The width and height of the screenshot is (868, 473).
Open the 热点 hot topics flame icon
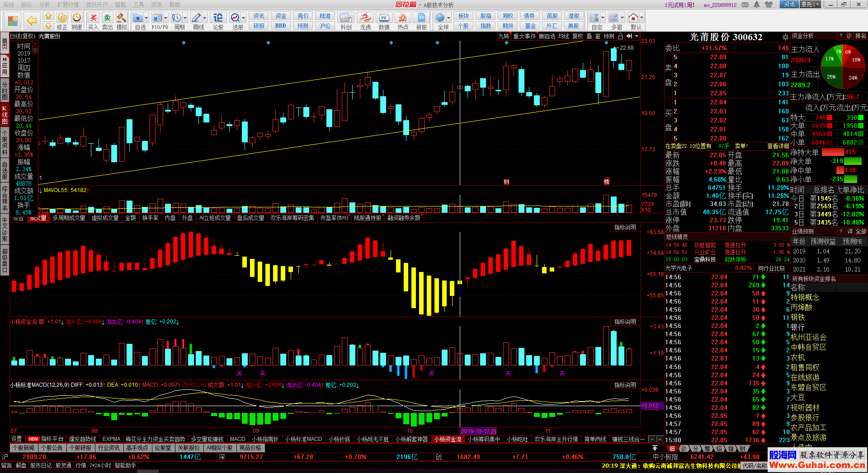pyautogui.click(x=403, y=21)
